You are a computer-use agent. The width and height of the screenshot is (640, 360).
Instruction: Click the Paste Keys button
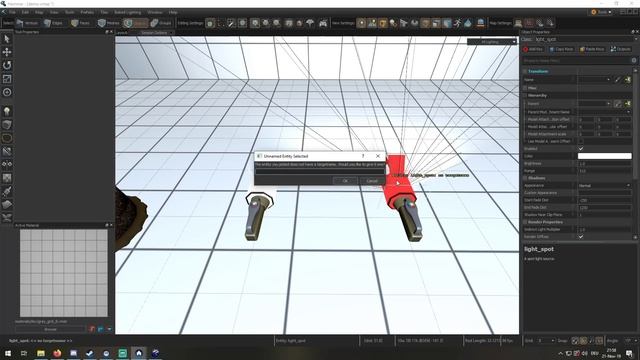592,49
